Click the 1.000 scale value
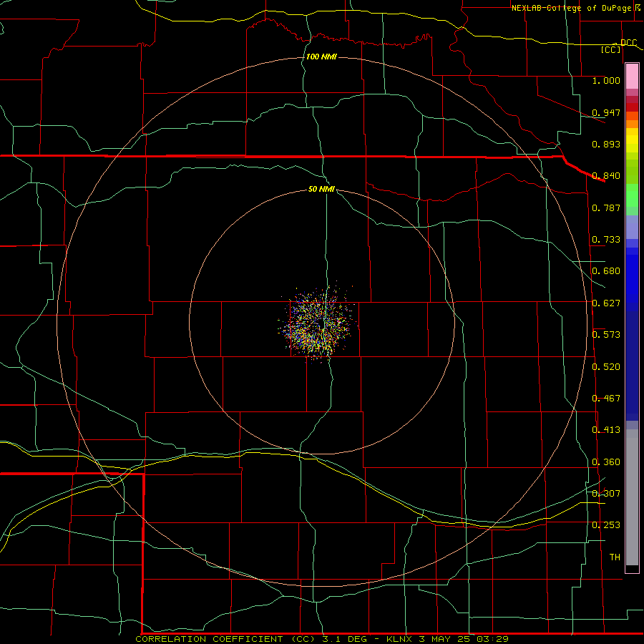This screenshot has width=644, height=644. (x=606, y=80)
